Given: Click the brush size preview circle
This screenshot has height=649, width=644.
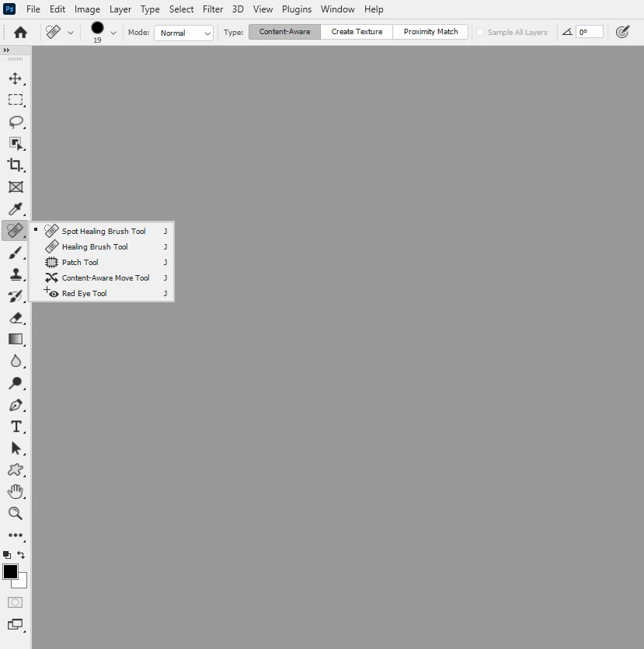Looking at the screenshot, I should click(97, 28).
